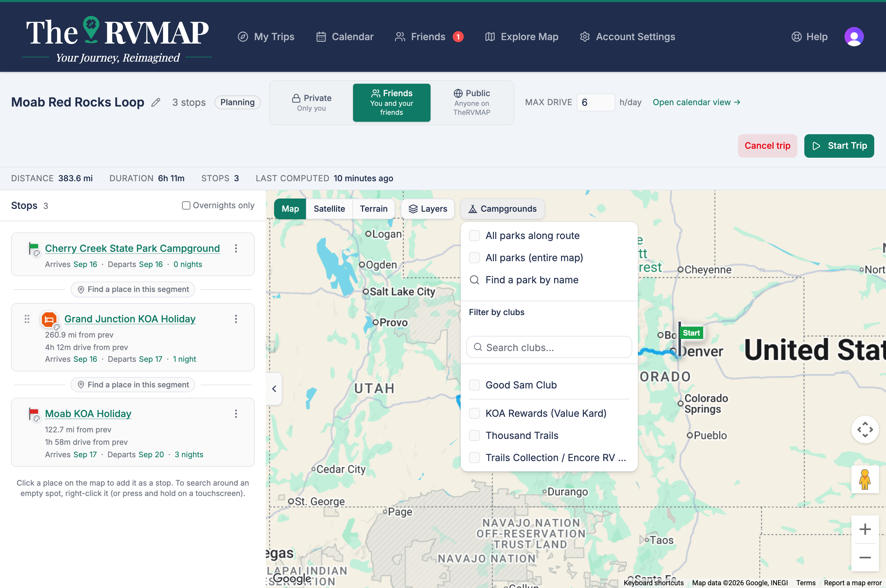Check All parks (entire map)
This screenshot has height=588, width=886.
(x=474, y=258)
